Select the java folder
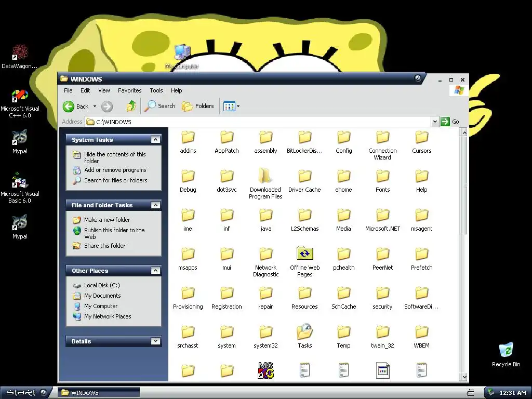 (265, 220)
